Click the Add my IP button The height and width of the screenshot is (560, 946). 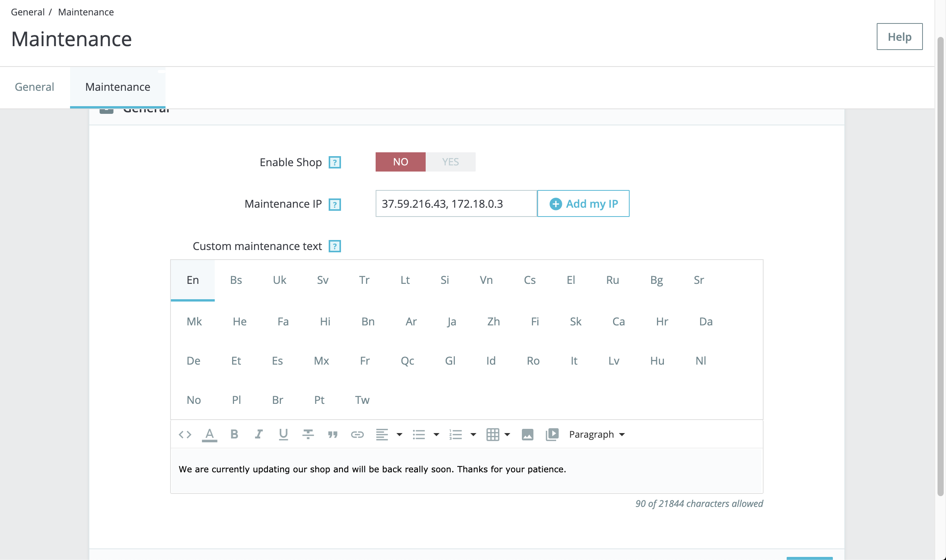pyautogui.click(x=583, y=204)
